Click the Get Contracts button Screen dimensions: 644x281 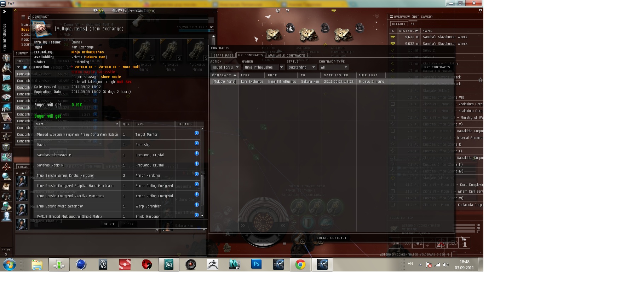coord(437,67)
